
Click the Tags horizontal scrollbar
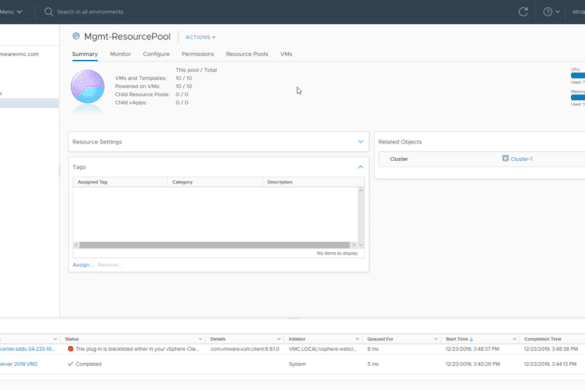215,245
